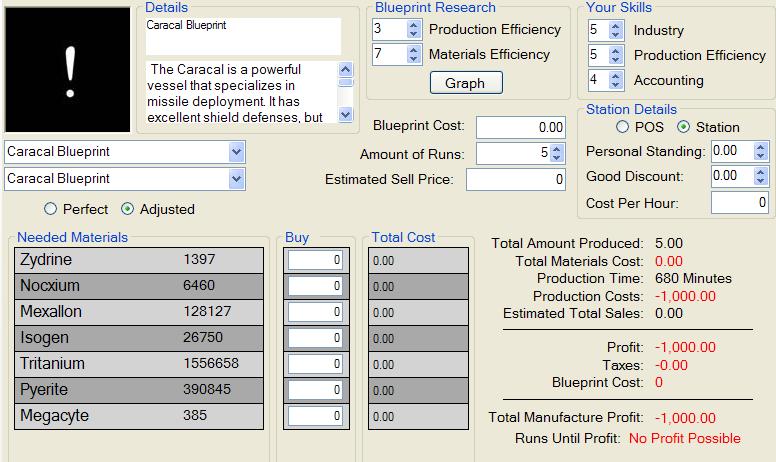Click the Estimated Sell Price field
This screenshot has width=776, height=462.
tap(515, 179)
